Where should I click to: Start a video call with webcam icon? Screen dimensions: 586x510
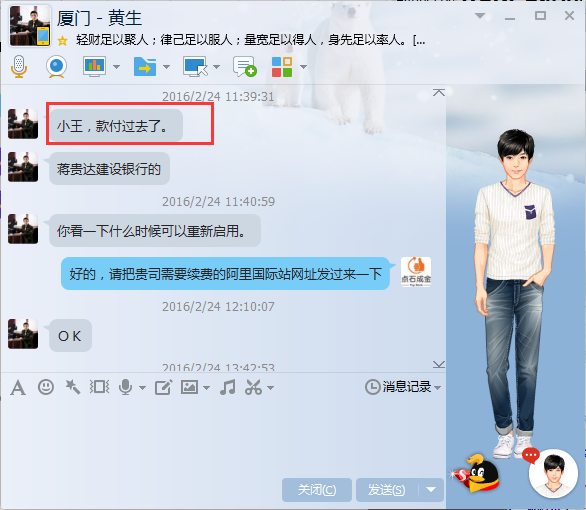(x=56, y=67)
